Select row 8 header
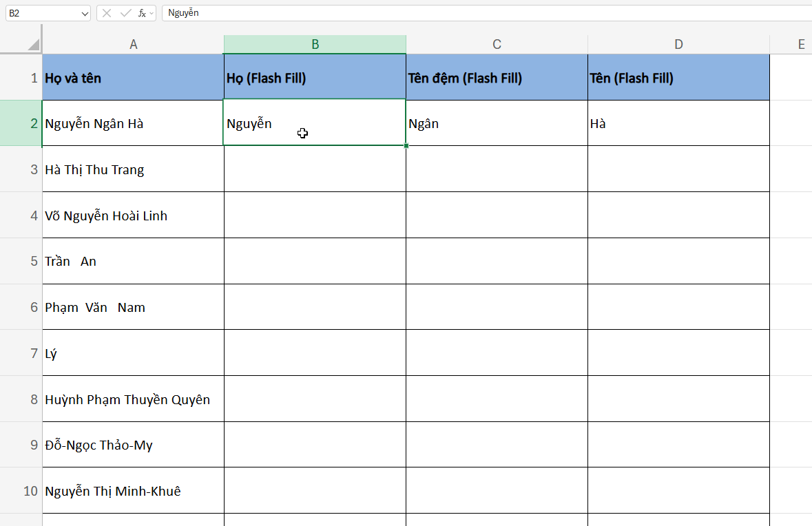Image resolution: width=812 pixels, height=526 pixels. pos(21,399)
